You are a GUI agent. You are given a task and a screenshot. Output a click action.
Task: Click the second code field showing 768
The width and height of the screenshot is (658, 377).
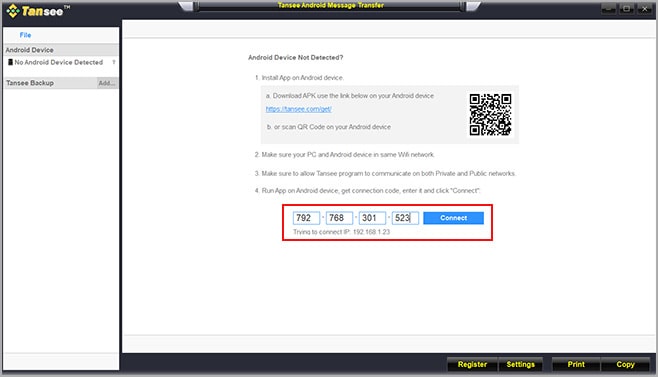[339, 218]
